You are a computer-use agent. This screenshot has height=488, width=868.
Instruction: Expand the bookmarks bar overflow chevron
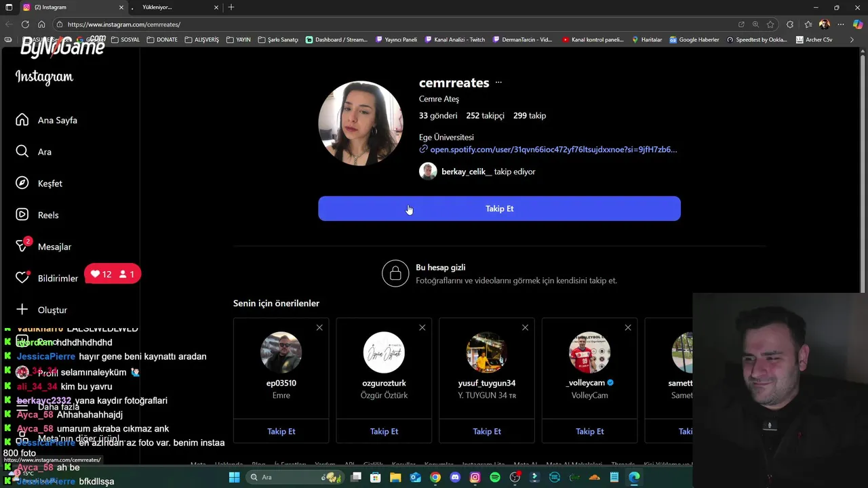coord(852,39)
